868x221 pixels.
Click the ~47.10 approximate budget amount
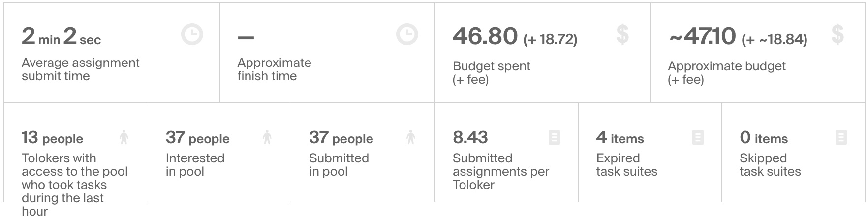(702, 36)
